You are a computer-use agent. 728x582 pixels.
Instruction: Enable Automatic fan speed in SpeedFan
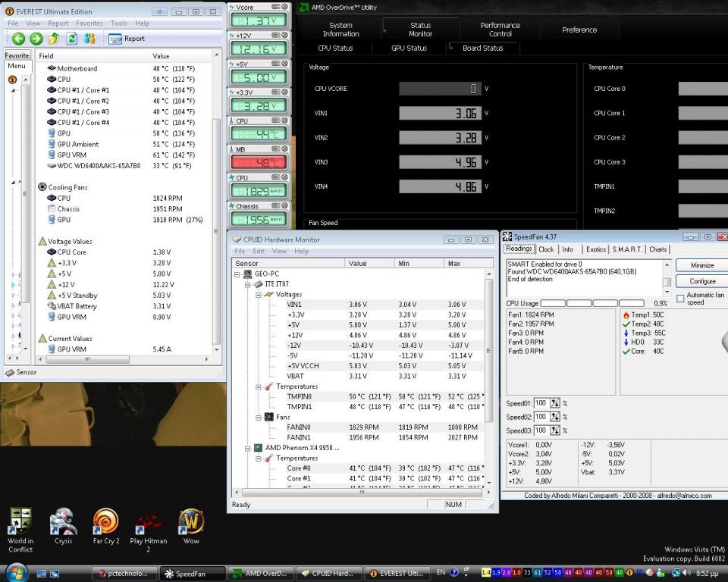(x=681, y=299)
